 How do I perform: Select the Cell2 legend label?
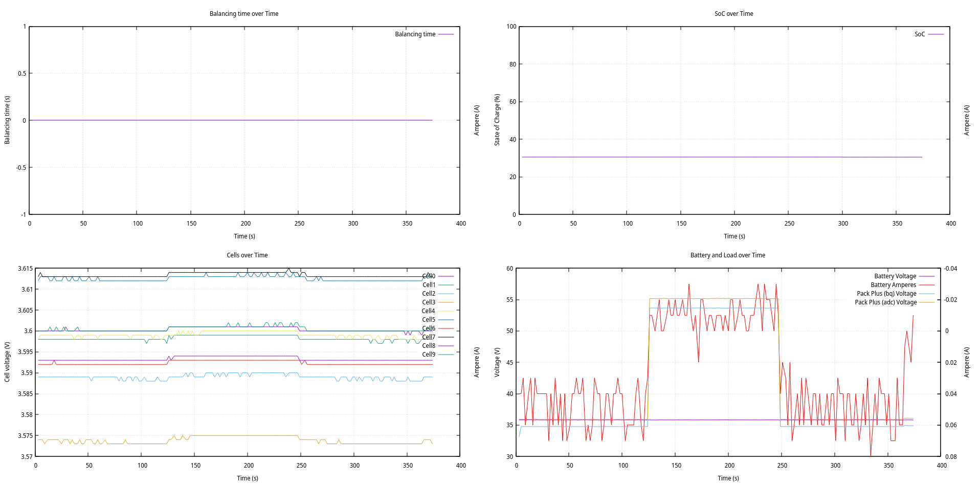point(429,294)
